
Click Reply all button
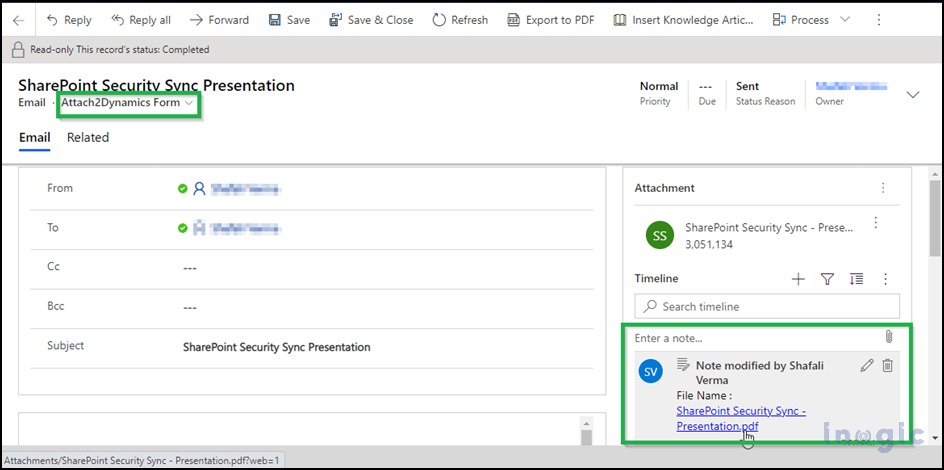(140, 20)
